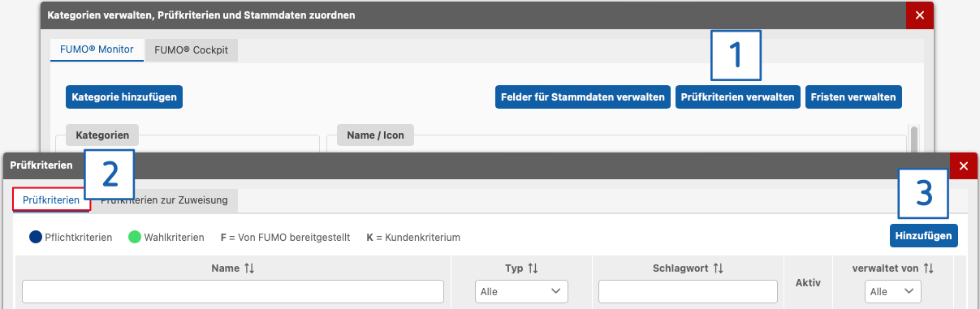Open the verwaltet von filter dropdown

pos(893,291)
